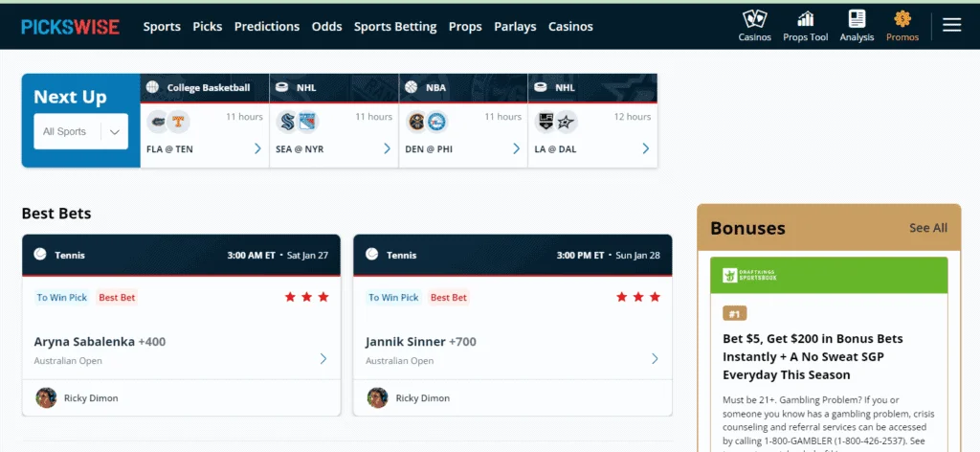Click the LA @ DAL NHL game card
The image size is (980, 452).
point(591,132)
